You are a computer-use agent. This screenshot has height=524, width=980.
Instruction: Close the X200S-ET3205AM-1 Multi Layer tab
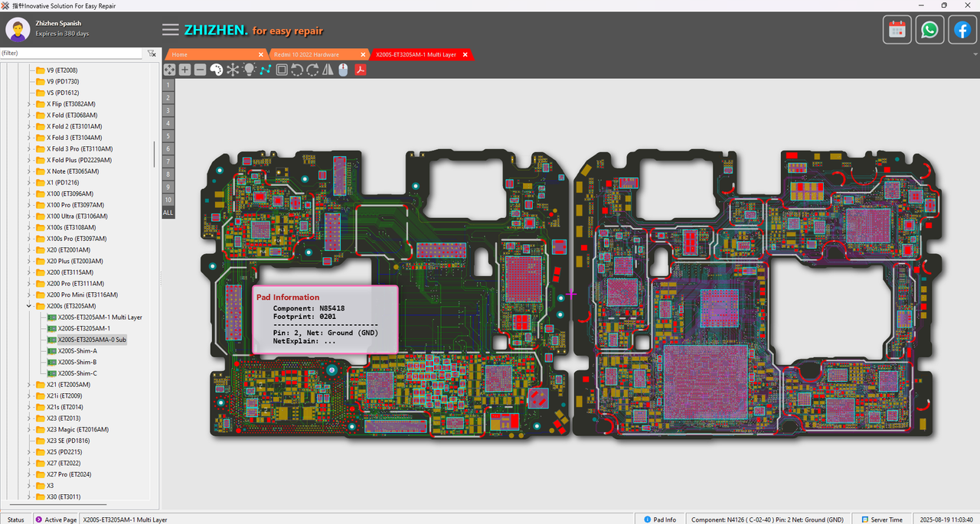point(465,54)
